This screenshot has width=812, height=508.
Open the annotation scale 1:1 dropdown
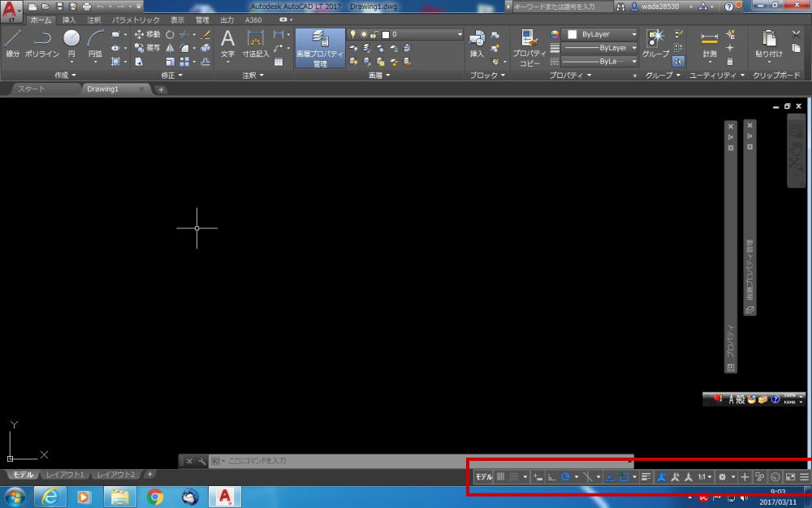(704, 477)
